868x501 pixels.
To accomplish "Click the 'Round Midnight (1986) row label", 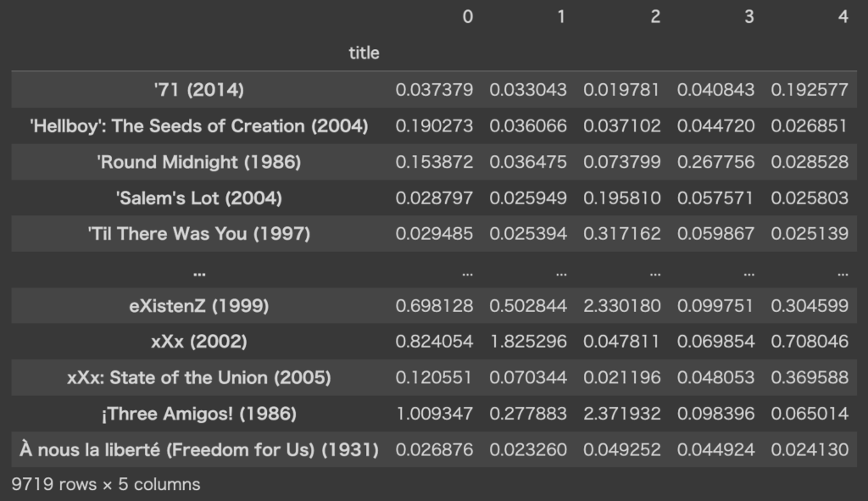I will [198, 162].
